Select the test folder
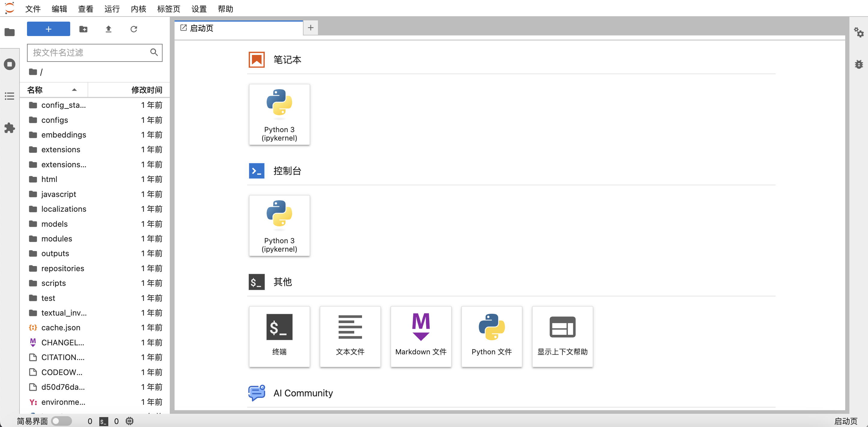 pos(95,298)
